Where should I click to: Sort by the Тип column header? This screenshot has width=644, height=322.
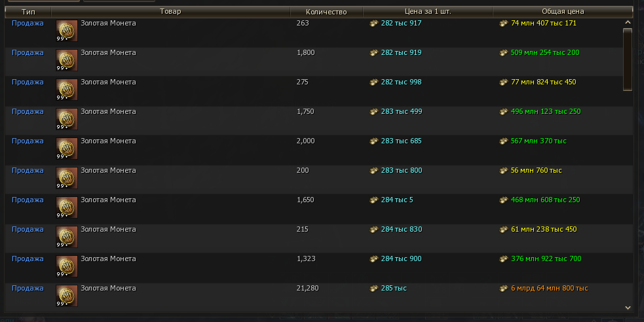pyautogui.click(x=28, y=12)
